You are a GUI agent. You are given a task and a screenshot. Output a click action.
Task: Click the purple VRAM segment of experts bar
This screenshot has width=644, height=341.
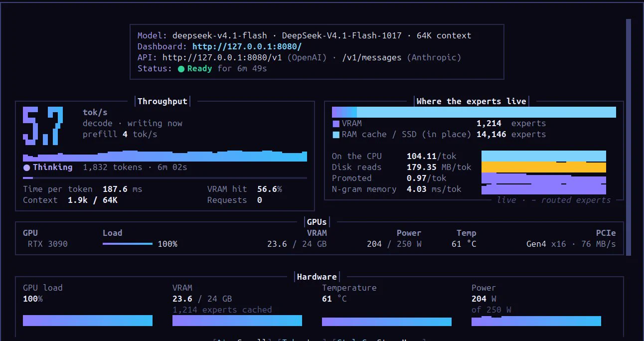tap(344, 112)
